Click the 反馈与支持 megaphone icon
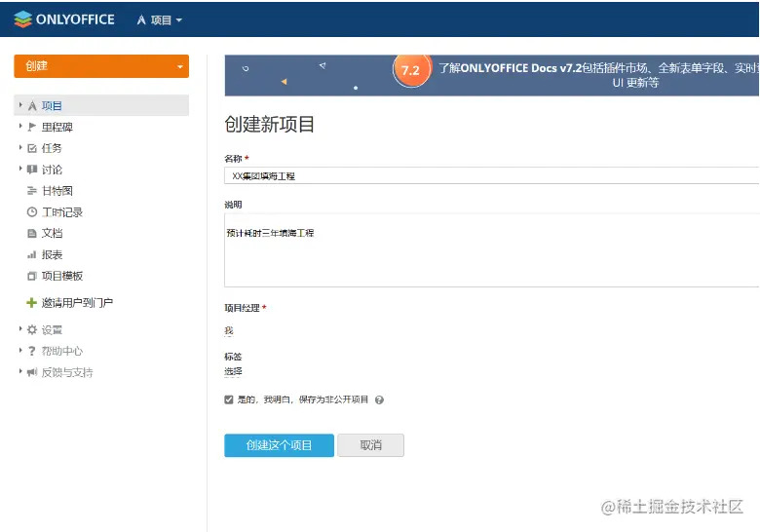Viewport: 760px width, 532px height. (x=32, y=372)
